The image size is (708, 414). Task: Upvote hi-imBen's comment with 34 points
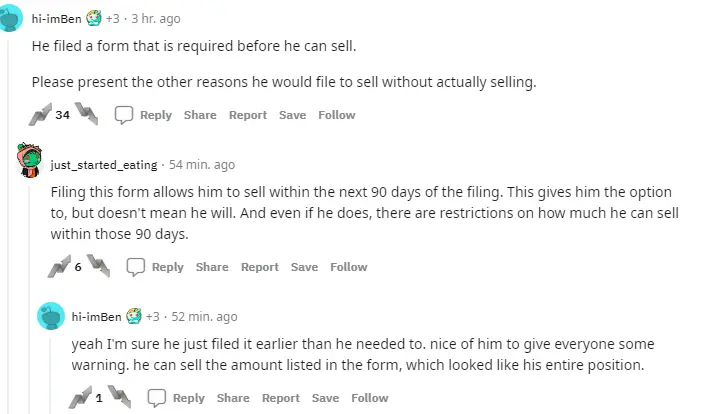click(41, 114)
